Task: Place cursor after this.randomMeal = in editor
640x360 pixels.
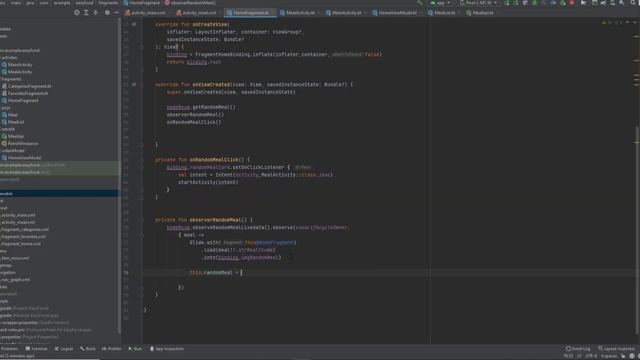Action: [242, 273]
